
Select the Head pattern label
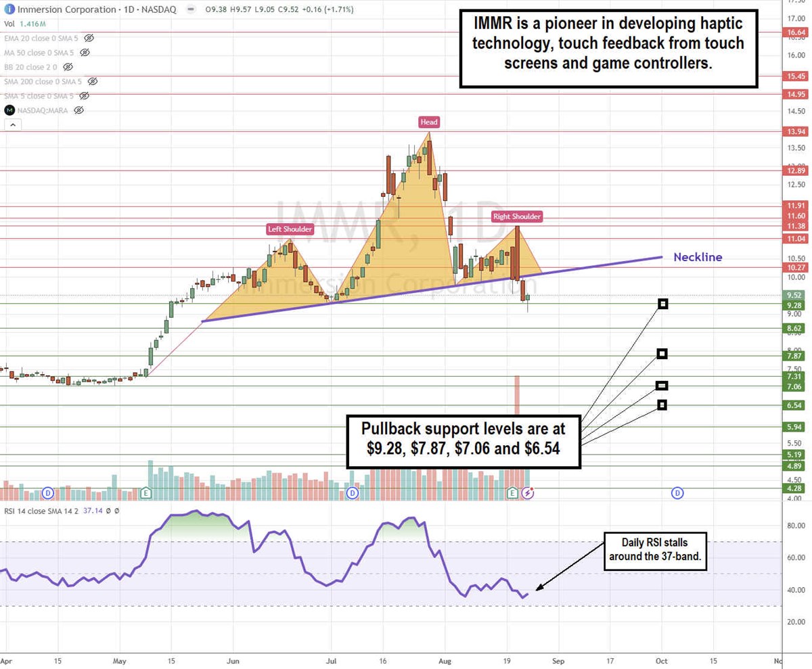pos(429,122)
